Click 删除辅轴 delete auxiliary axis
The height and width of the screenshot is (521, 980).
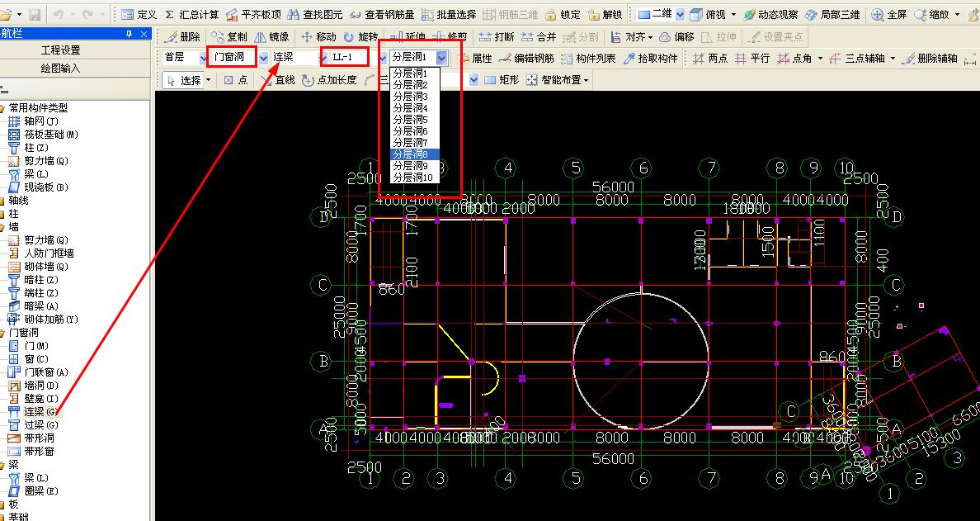[930, 58]
